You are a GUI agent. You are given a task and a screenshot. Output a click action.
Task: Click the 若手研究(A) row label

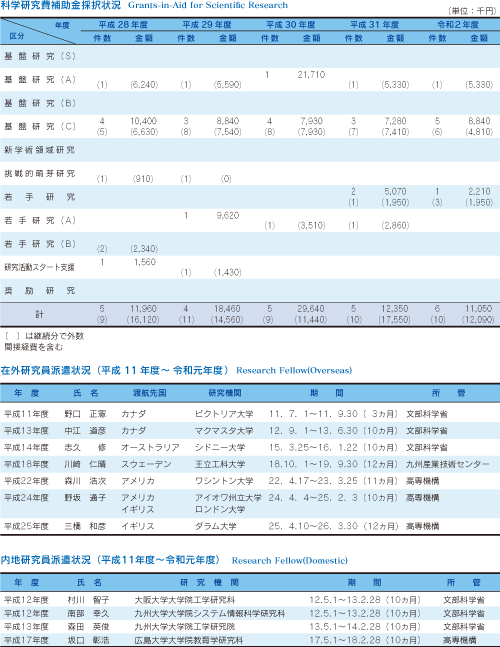(x=40, y=220)
